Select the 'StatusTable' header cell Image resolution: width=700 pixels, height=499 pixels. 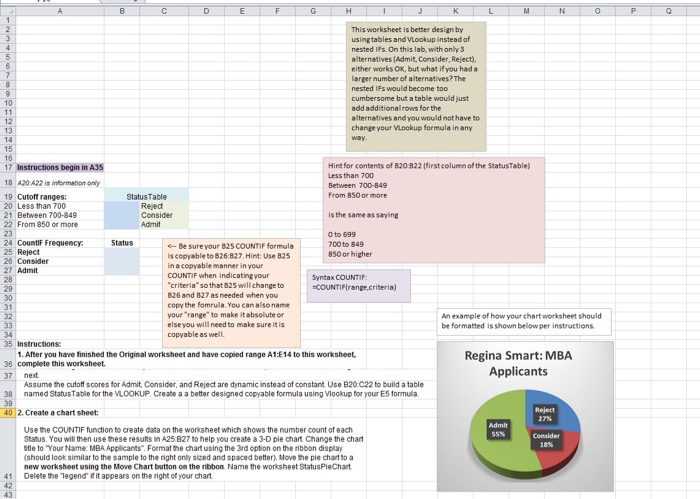click(146, 197)
